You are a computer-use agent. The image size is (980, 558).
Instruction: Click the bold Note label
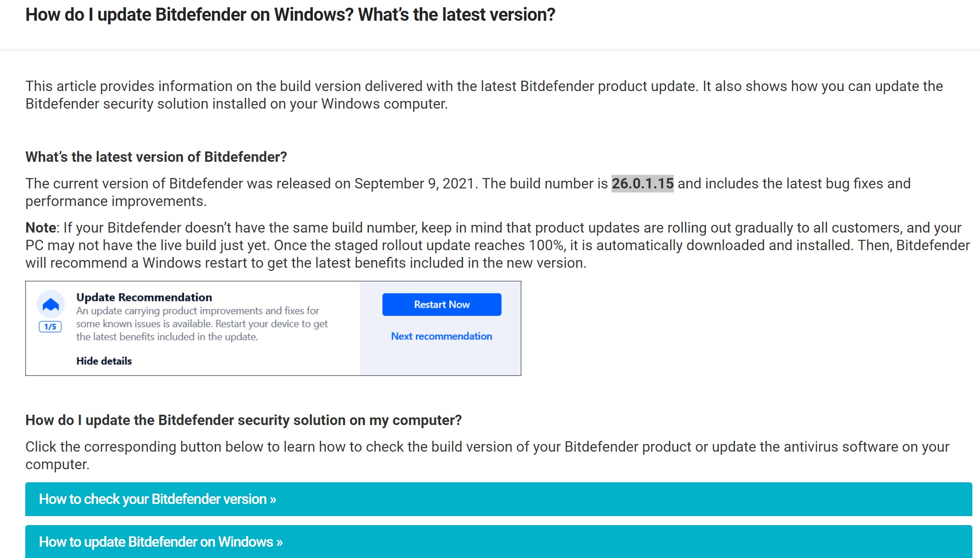41,228
